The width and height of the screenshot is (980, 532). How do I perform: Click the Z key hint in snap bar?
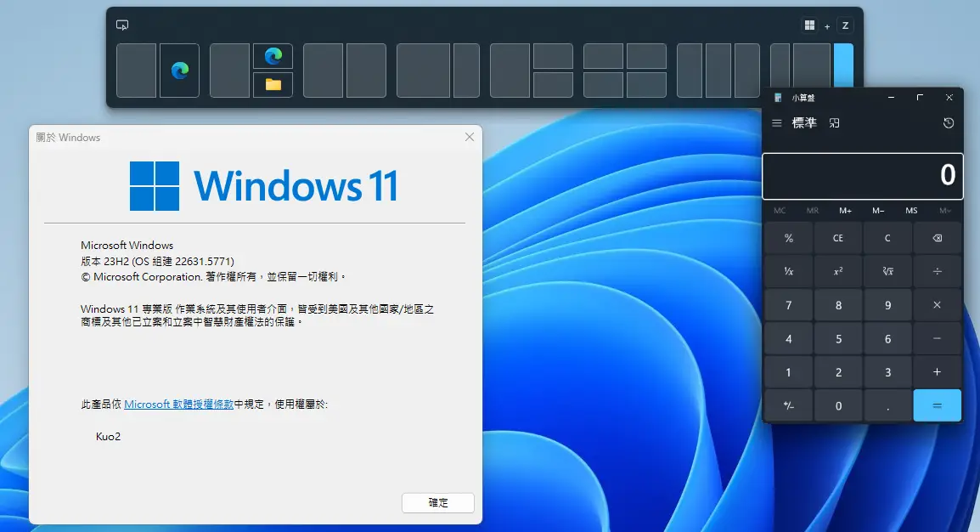pyautogui.click(x=845, y=25)
